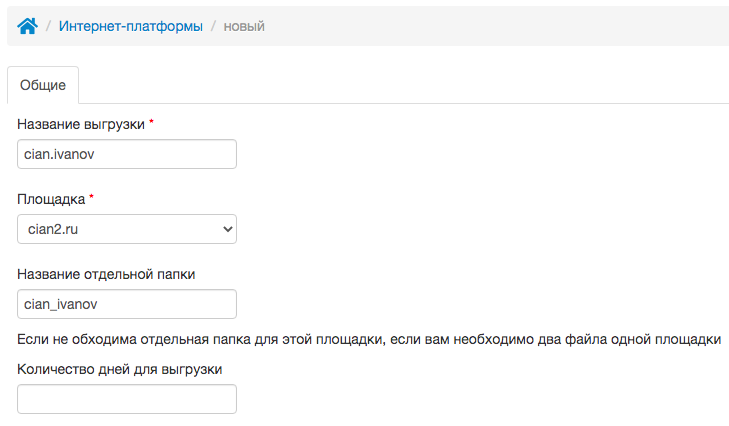Click the Название выгрузки label

coord(81,124)
